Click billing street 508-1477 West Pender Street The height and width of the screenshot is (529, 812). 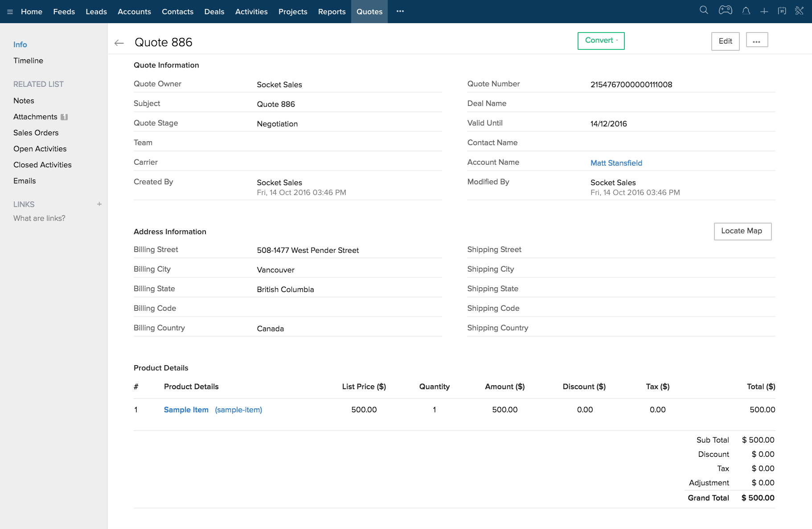coord(308,250)
